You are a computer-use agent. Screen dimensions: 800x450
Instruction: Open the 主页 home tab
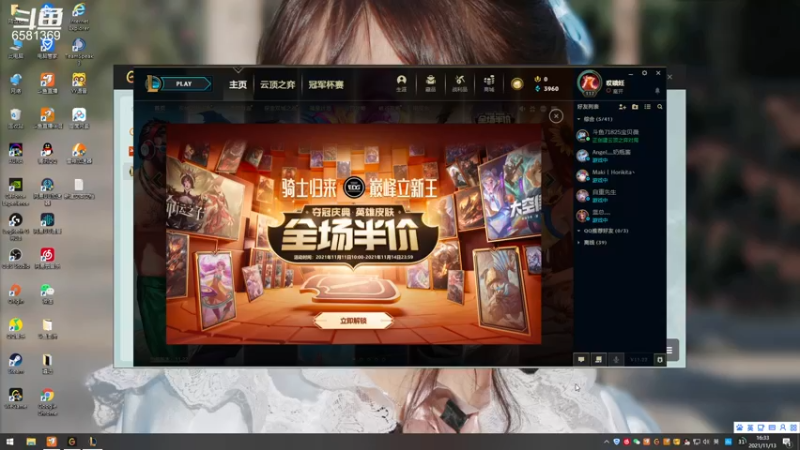tap(238, 84)
